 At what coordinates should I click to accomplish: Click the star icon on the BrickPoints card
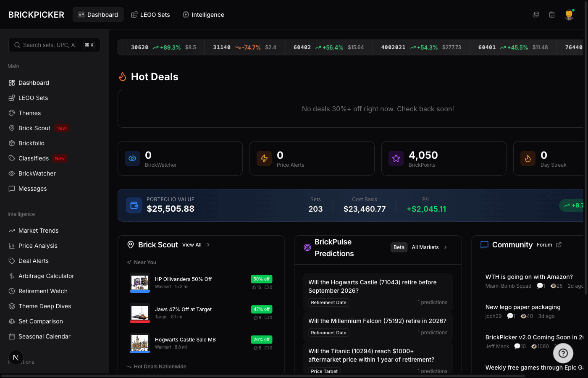pos(396,158)
